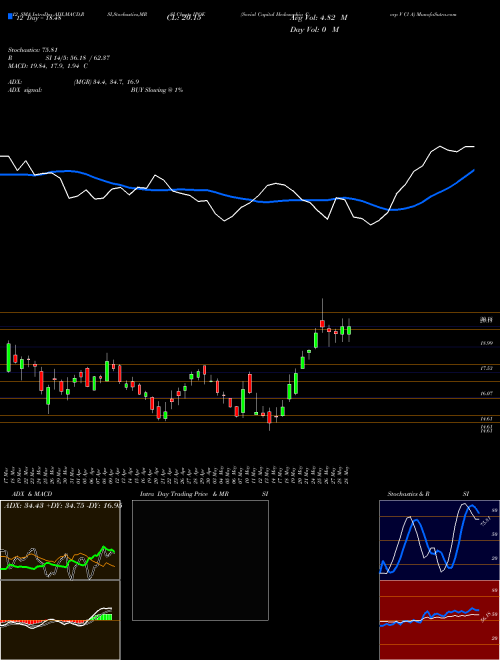This screenshot has height=660, width=500.
Task: Click the red RSI chart panel
Action: pyautogui.click(x=439, y=620)
